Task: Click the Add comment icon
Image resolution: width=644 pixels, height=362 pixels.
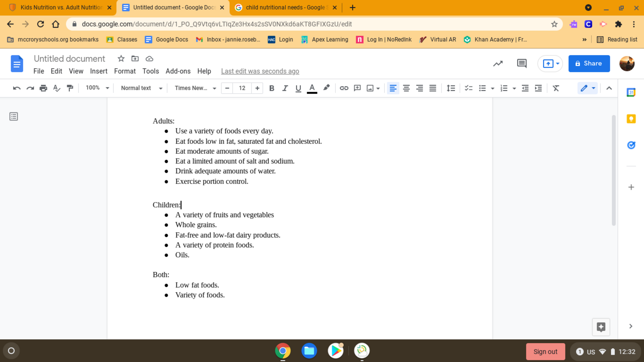Action: 357,88
